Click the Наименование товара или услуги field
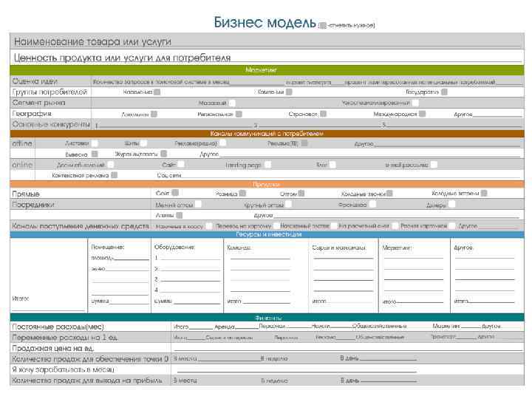532x399 pixels. tap(267, 41)
